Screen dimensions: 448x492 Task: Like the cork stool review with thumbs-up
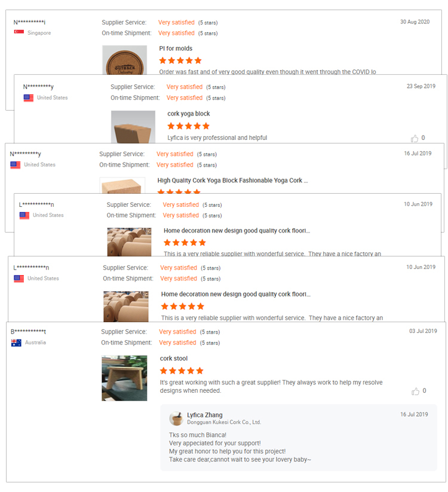[x=415, y=392]
